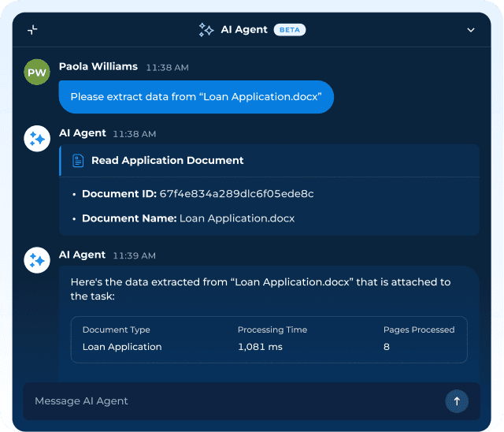The height and width of the screenshot is (432, 504).
Task: Click the 11:38 AM timestamp next to Paola Williams
Action: [x=168, y=68]
